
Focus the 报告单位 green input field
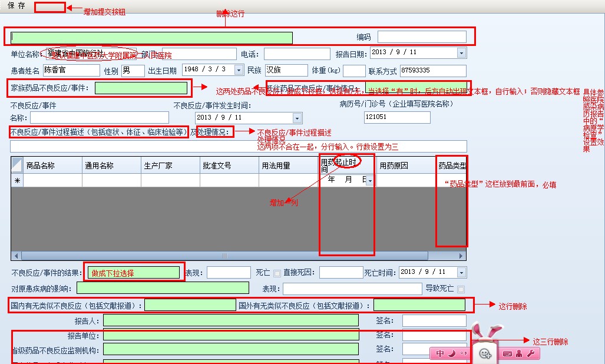[231, 335]
